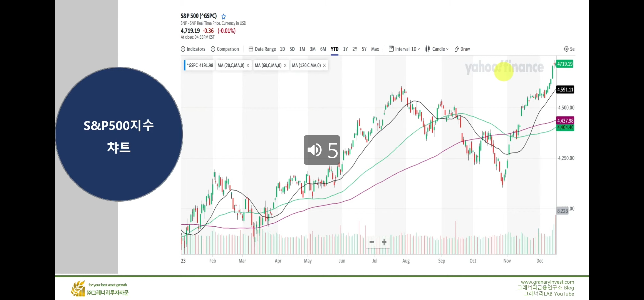The height and width of the screenshot is (300, 644).
Task: Click the 4,437.98 MA price tag
Action: (x=565, y=121)
